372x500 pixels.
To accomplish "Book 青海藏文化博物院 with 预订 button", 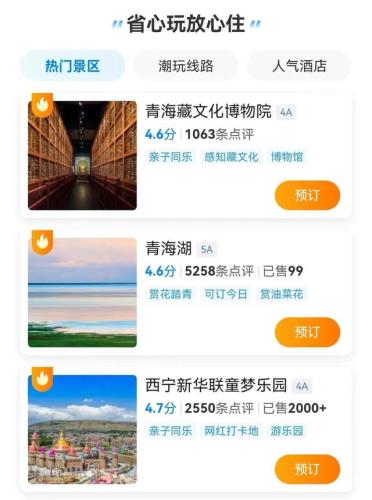I will point(307,195).
